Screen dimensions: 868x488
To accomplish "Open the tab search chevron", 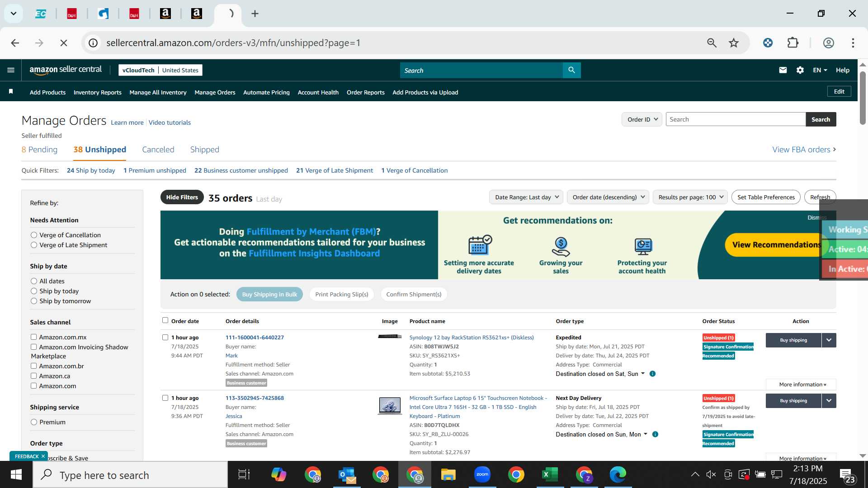I will click(14, 14).
